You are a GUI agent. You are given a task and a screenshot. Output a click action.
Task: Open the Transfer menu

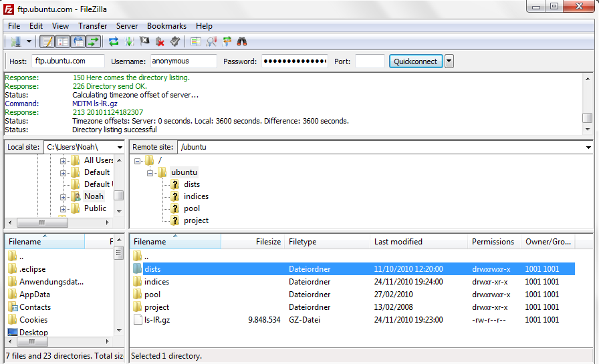point(92,26)
